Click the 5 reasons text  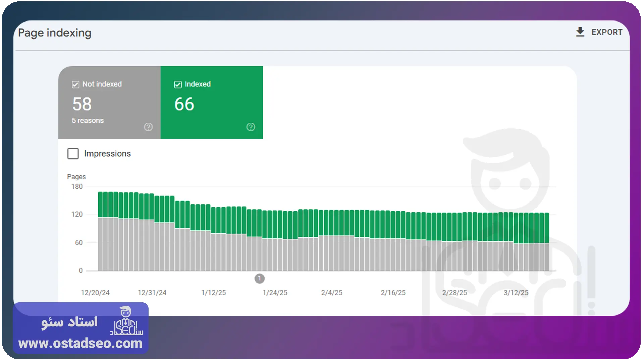[x=88, y=121]
